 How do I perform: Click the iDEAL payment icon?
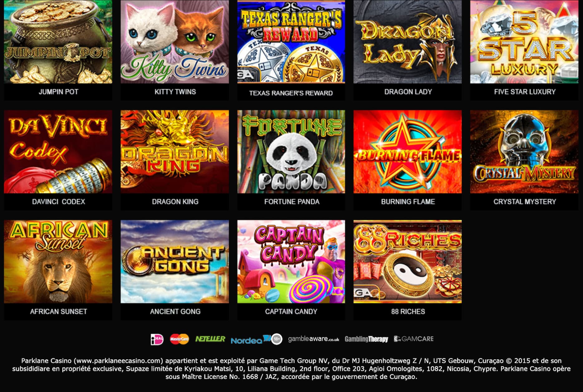click(x=157, y=339)
